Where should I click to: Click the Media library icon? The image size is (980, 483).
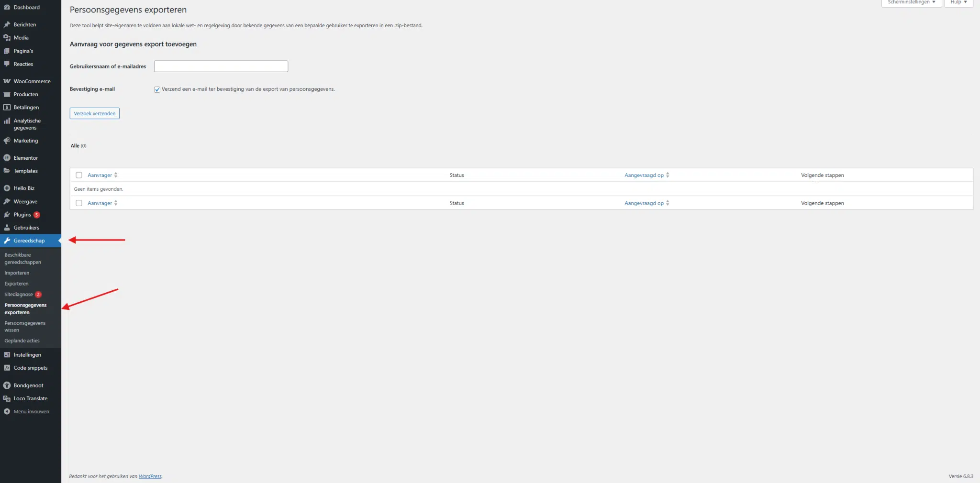pos(7,38)
